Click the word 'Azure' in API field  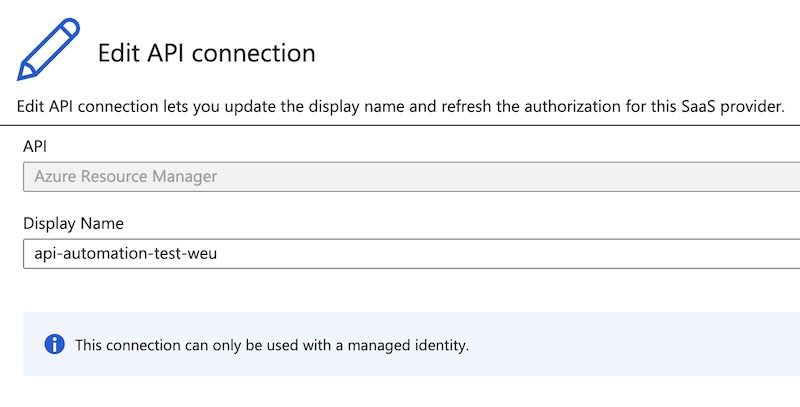tap(56, 176)
